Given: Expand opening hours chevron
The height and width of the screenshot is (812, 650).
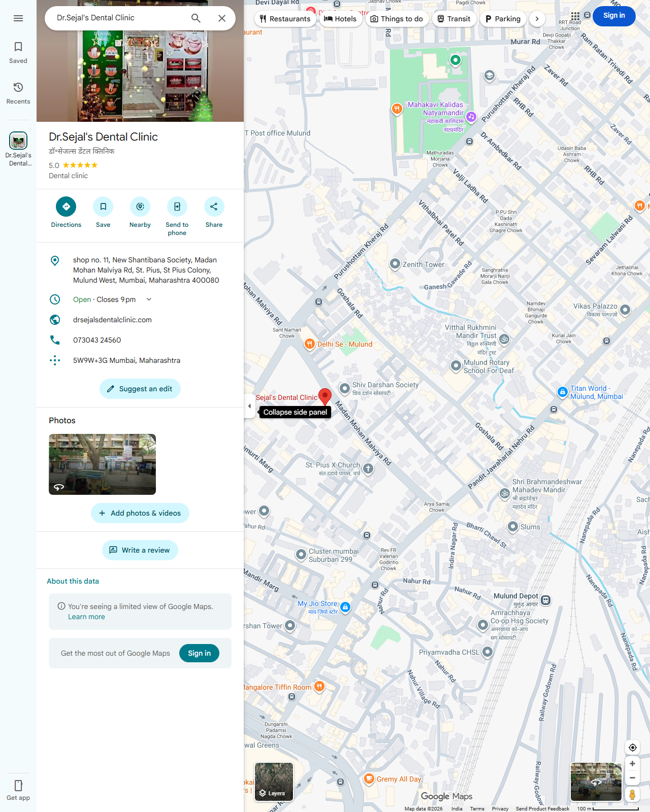Looking at the screenshot, I should pyautogui.click(x=149, y=299).
